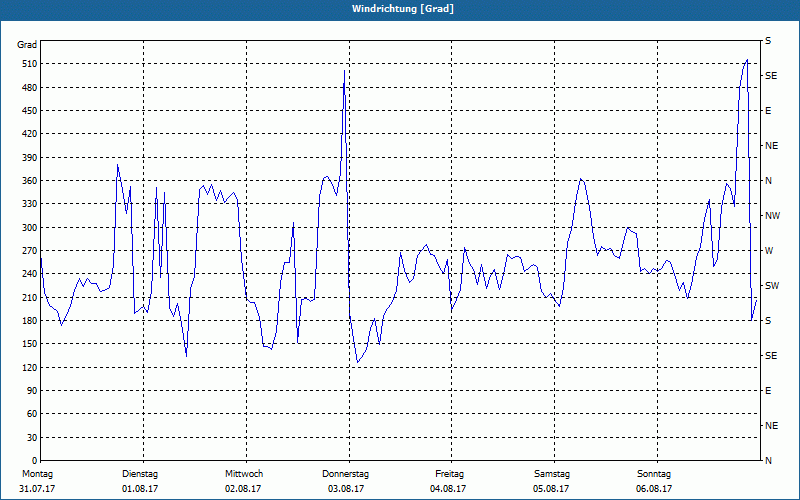The height and width of the screenshot is (500, 800).
Task: Select the date '05.08.17'
Action: (x=551, y=489)
